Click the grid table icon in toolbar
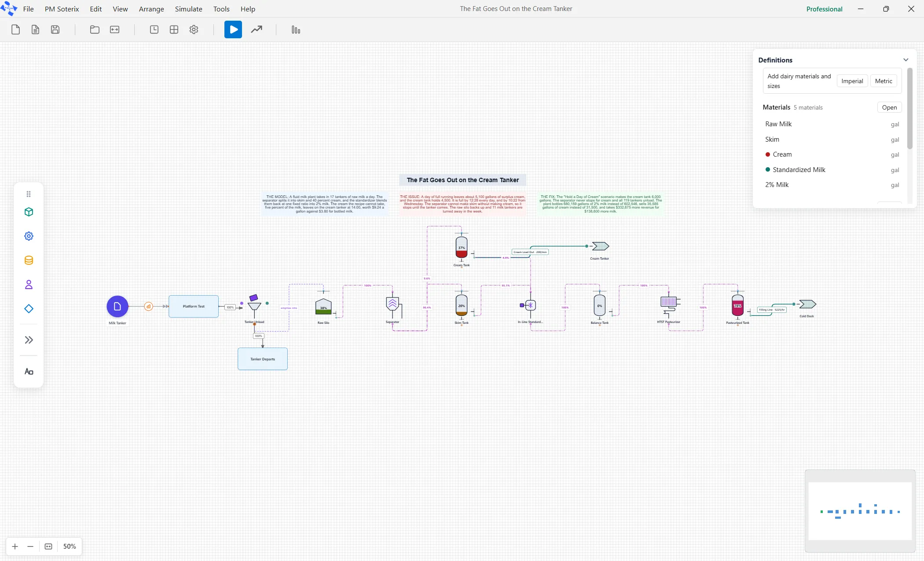 click(x=174, y=29)
